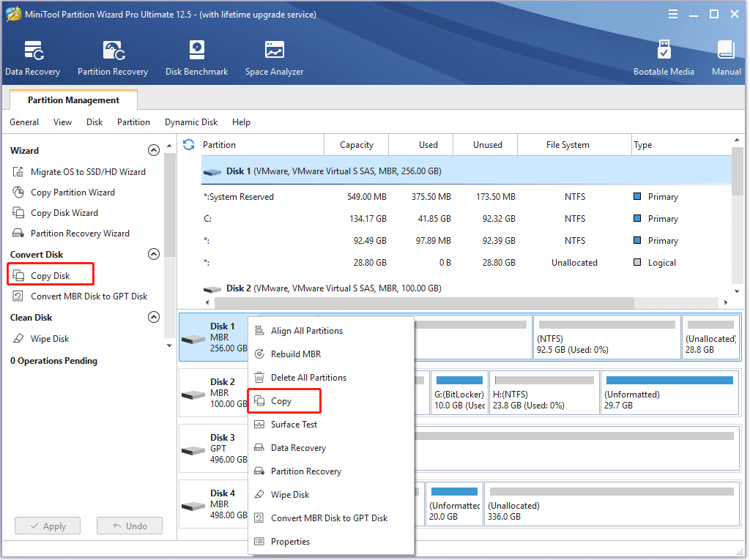Collapse the Convert Disk section
Screen dimensions: 750x560
(154, 254)
